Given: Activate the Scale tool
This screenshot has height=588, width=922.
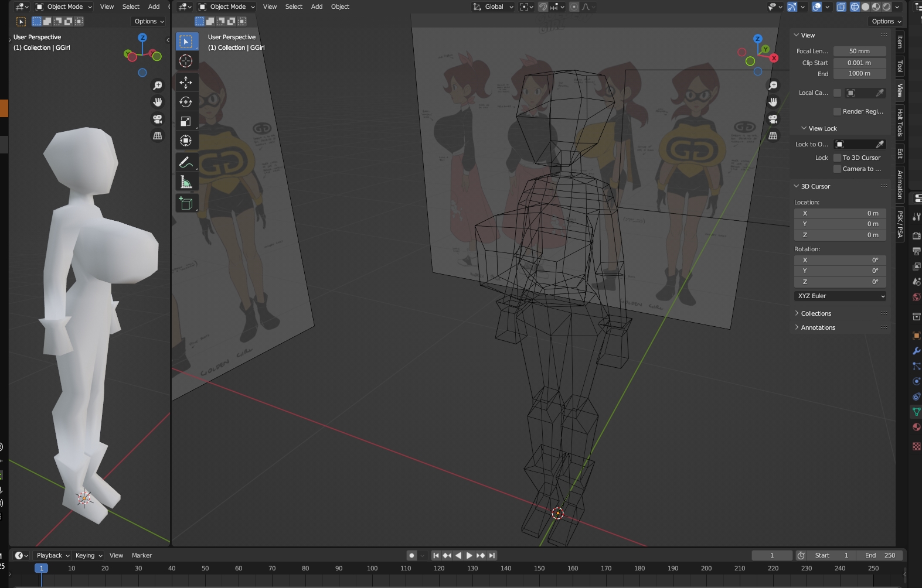Looking at the screenshot, I should click(x=186, y=121).
